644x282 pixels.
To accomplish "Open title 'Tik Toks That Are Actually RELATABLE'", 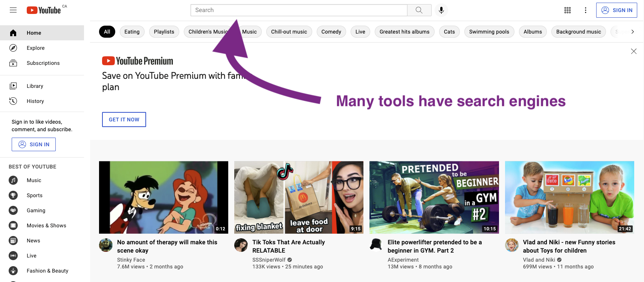I will coord(288,246).
